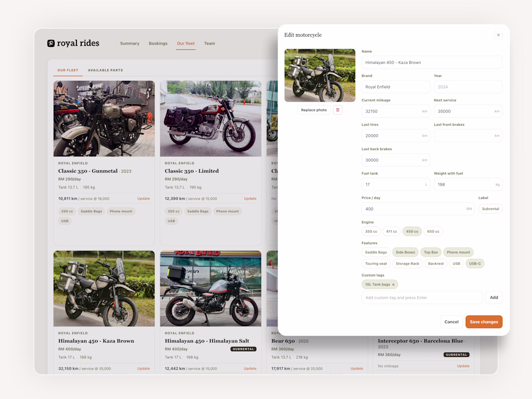
Task: Toggle the Storage Rack feature
Action: (x=407, y=264)
